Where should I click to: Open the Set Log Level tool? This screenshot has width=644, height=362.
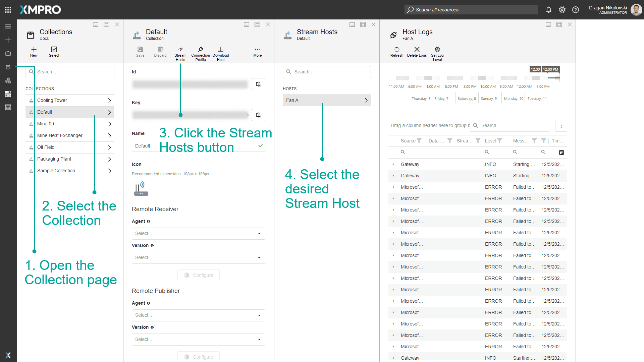tap(437, 53)
